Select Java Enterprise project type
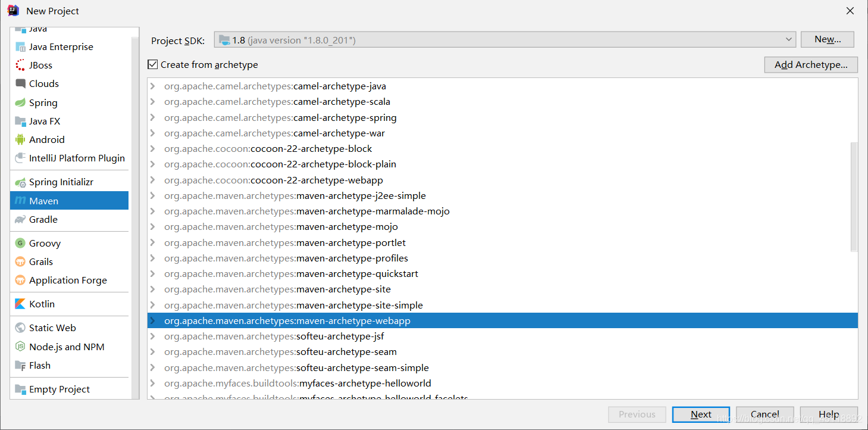This screenshot has width=868, height=430. pyautogui.click(x=69, y=47)
